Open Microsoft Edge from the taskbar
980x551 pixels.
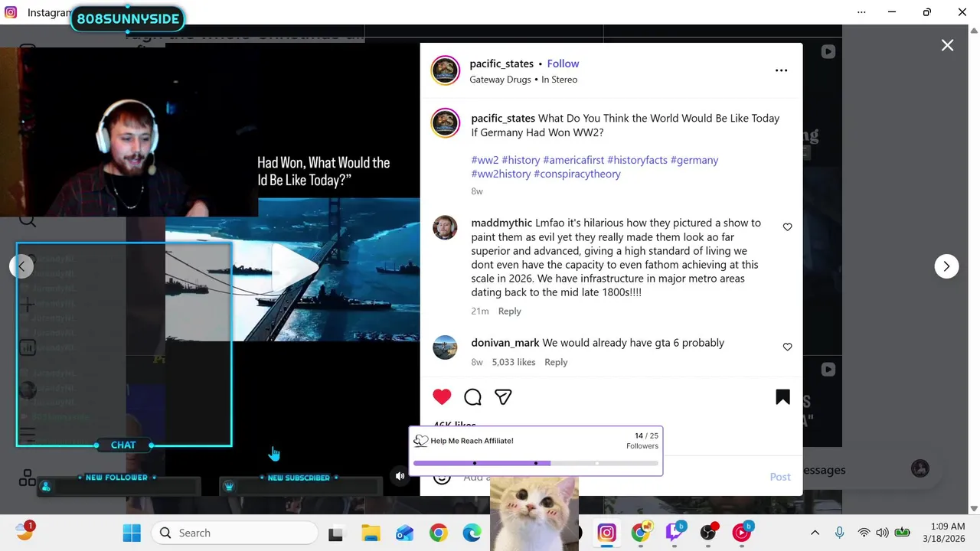pos(472,533)
